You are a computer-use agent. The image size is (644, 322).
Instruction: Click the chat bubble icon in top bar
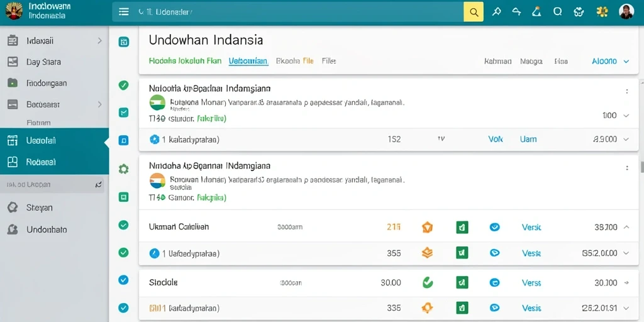(x=557, y=11)
